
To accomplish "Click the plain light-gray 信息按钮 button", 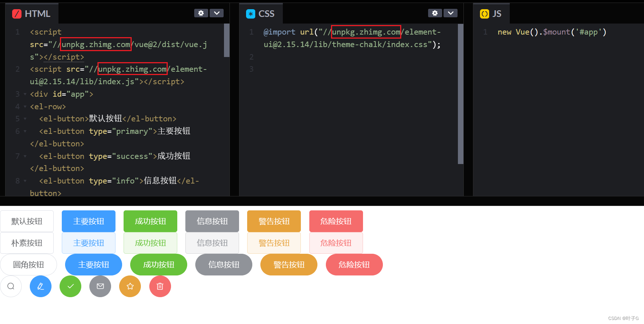I will point(212,243).
